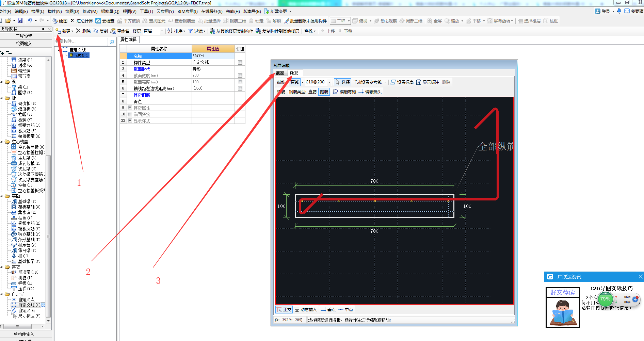Screen dimensions: 644x341
Task: Open the 构件(N) menu
Action: point(55,11)
